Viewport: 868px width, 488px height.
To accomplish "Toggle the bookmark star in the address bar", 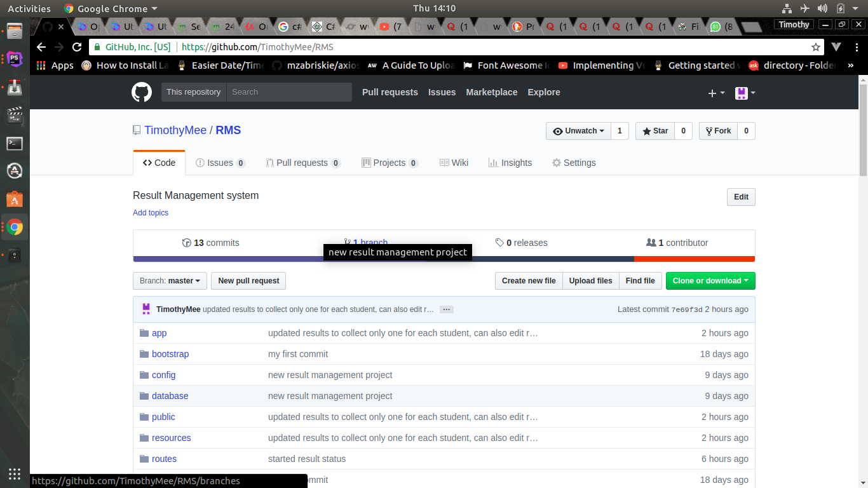I will tap(815, 46).
